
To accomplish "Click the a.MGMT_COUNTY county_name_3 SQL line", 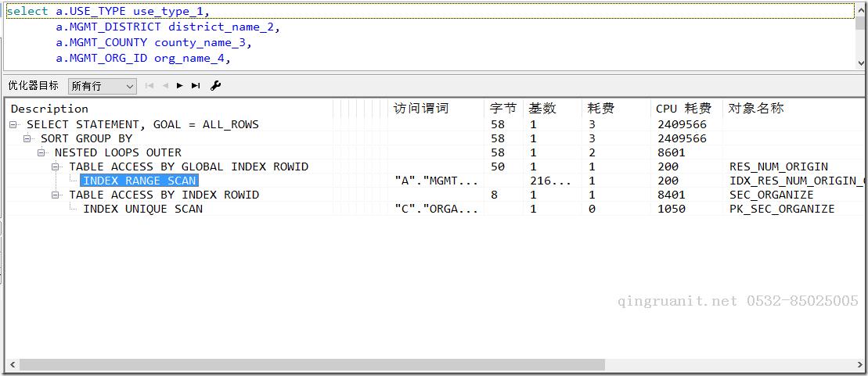I will [153, 42].
